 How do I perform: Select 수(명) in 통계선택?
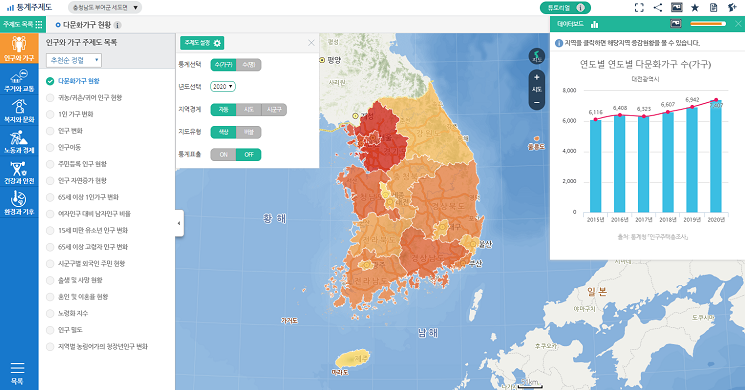click(248, 65)
